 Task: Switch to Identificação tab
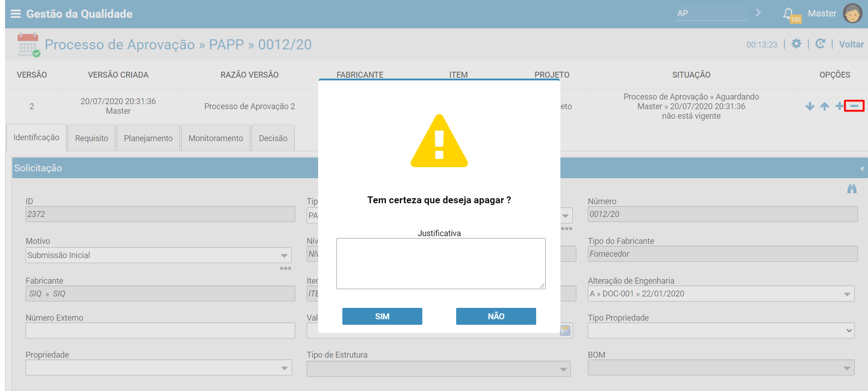point(36,137)
